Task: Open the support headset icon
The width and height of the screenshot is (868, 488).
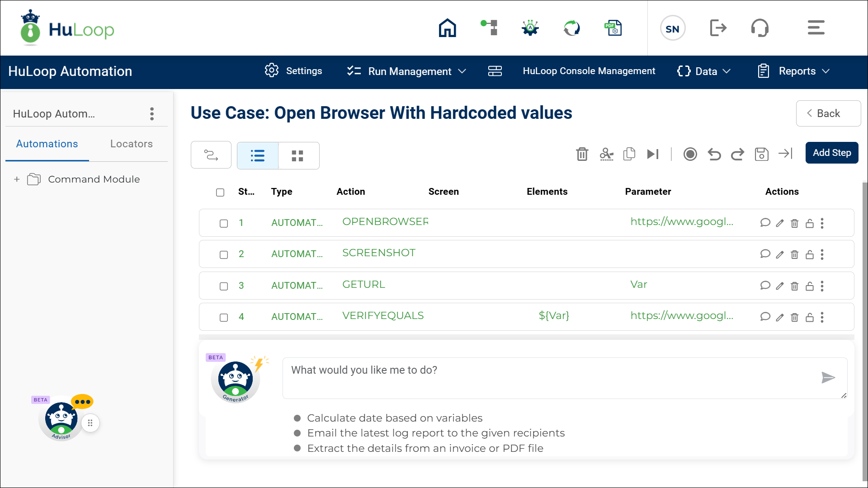Action: pos(759,28)
